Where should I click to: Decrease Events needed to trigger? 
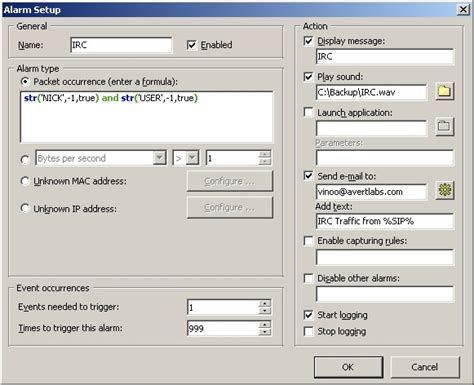click(265, 311)
